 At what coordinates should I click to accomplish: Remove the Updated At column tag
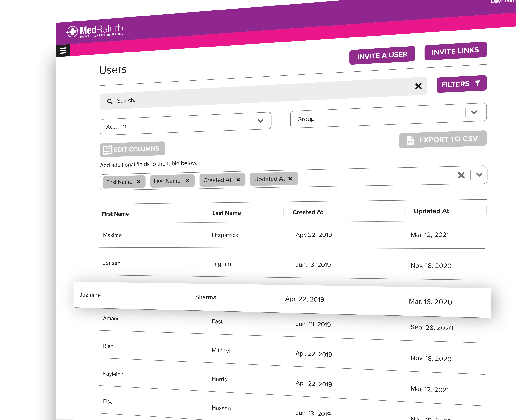click(x=290, y=178)
